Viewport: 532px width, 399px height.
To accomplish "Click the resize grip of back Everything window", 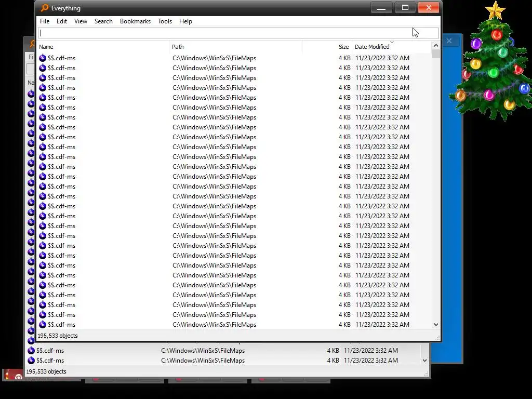I will 426,374.
